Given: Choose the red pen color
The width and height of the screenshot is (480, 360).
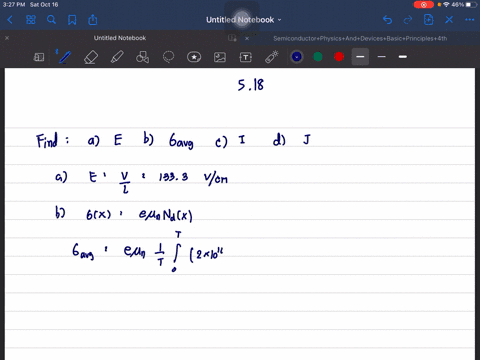Looking at the screenshot, I should 339,57.
